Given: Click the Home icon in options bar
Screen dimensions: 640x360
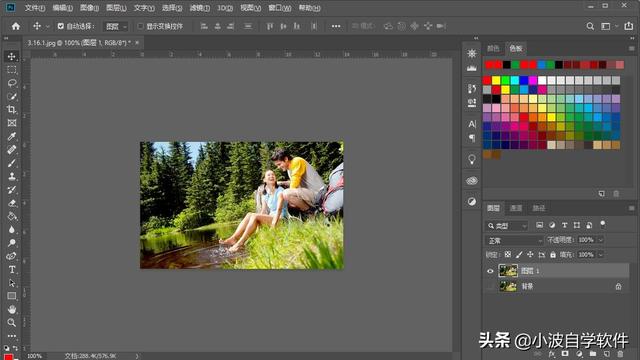Looking at the screenshot, I should [16, 26].
